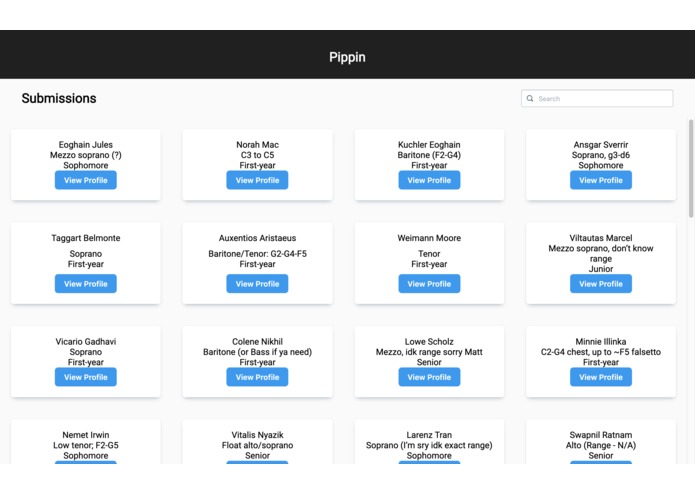Click 'Mezzo soprano, don't know range' text
The width and height of the screenshot is (695, 494).
[601, 253]
